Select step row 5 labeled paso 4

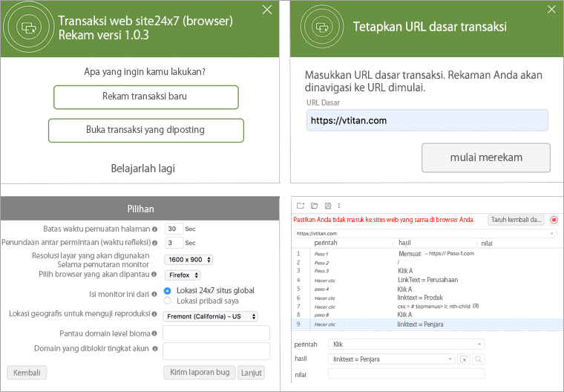pos(427,289)
